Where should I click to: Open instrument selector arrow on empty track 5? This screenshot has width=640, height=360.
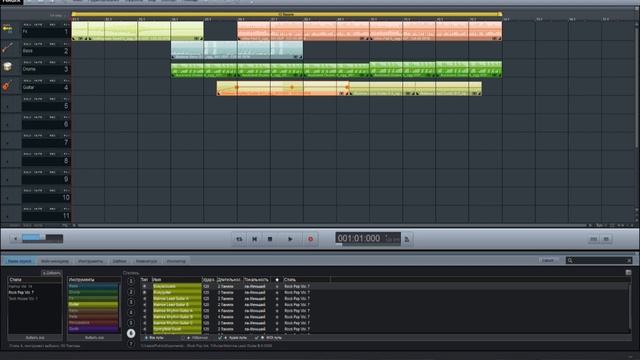[x=7, y=107]
